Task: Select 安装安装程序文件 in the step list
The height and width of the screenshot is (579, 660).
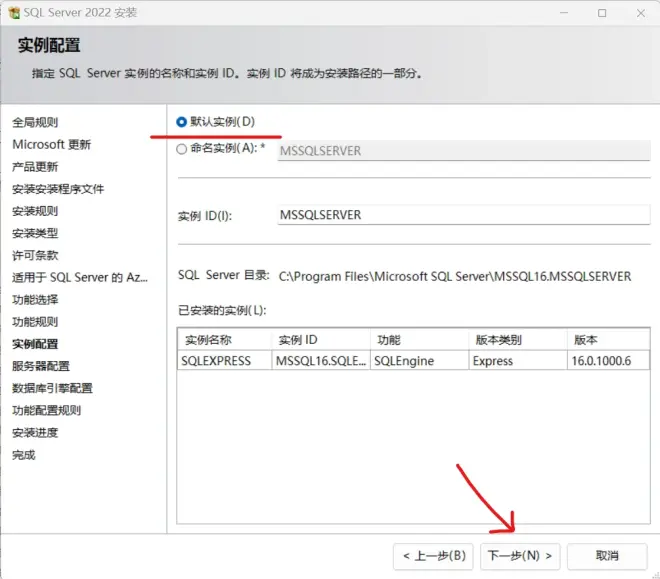Action: pyautogui.click(x=58, y=189)
